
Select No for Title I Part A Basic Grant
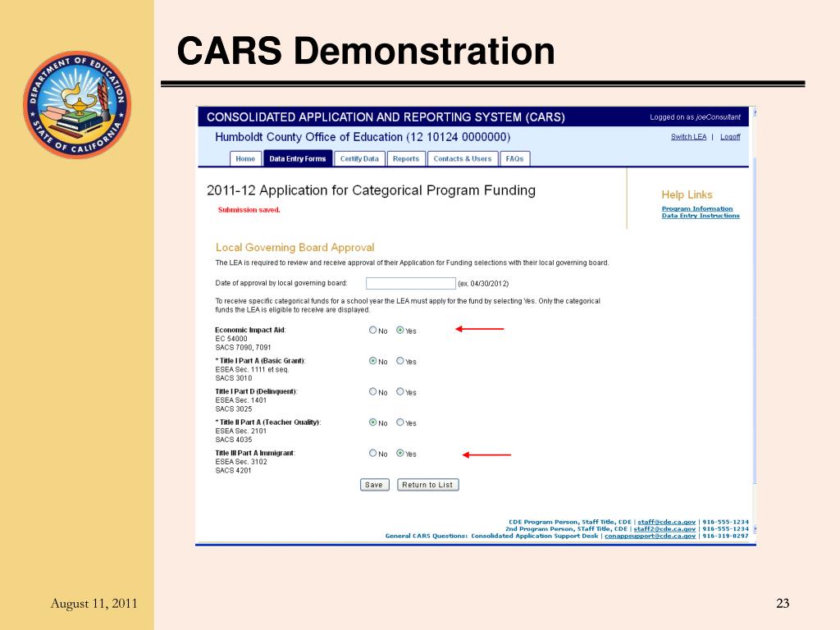tap(373, 361)
